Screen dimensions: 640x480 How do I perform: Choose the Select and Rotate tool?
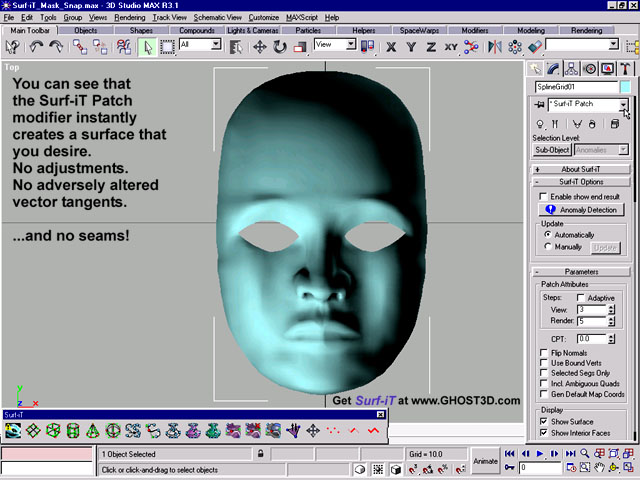280,47
